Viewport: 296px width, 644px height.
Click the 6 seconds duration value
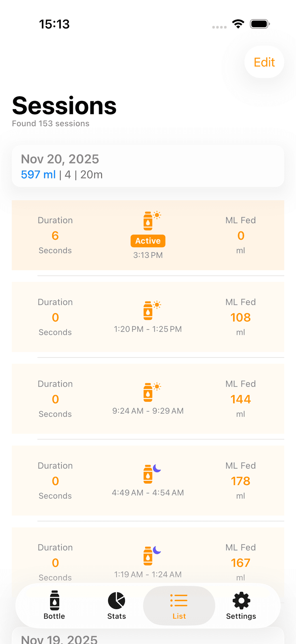pos(55,236)
